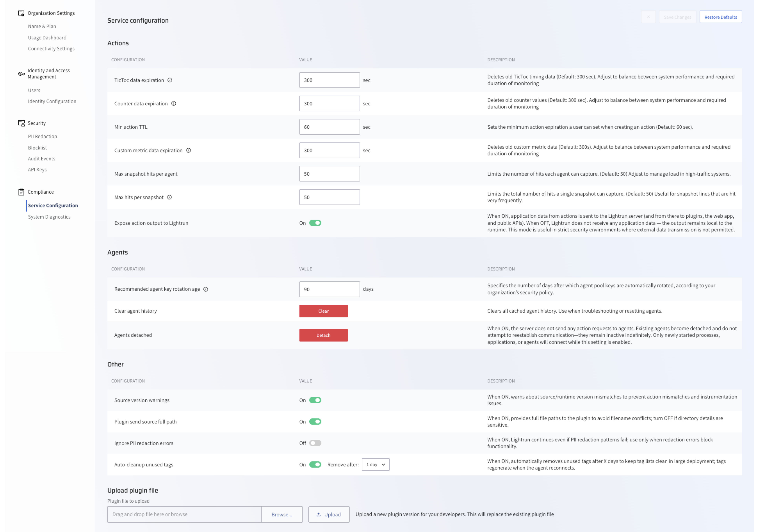Turn off Source version warnings toggle
Image resolution: width=757 pixels, height=532 pixels.
[315, 400]
